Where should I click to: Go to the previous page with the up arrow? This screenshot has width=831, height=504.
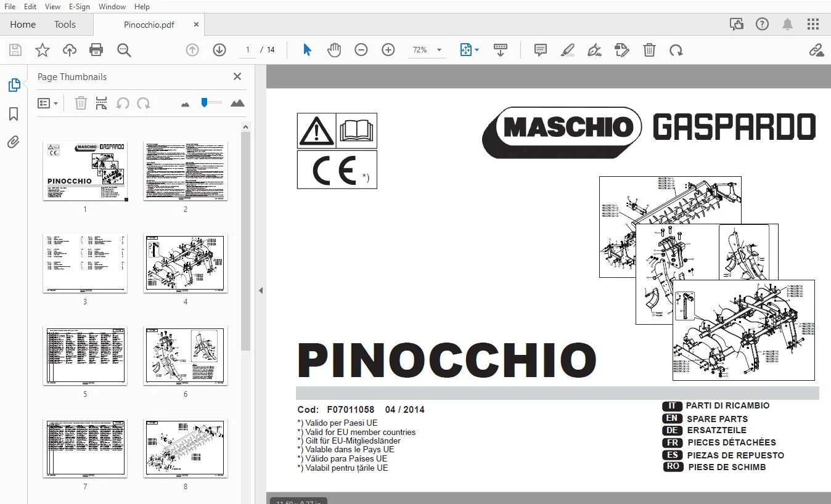192,50
